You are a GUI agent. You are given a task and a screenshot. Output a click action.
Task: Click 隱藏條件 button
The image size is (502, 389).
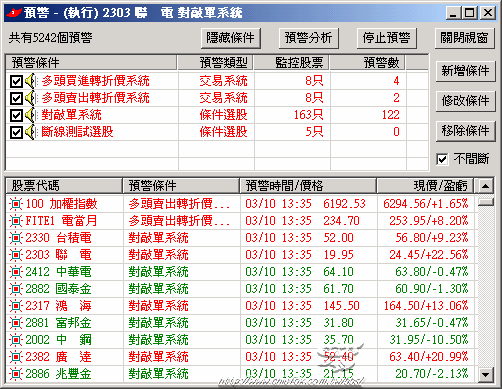click(x=231, y=38)
